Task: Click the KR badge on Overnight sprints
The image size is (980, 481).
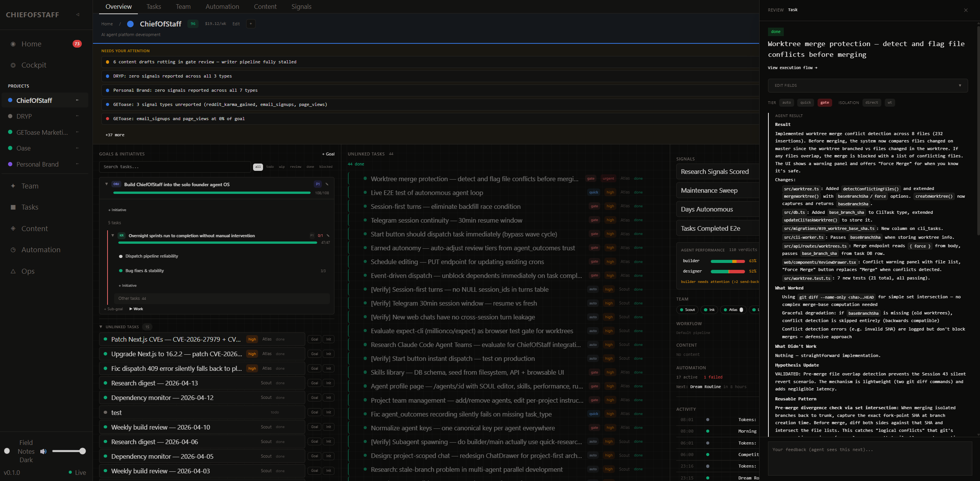Action: click(x=122, y=236)
